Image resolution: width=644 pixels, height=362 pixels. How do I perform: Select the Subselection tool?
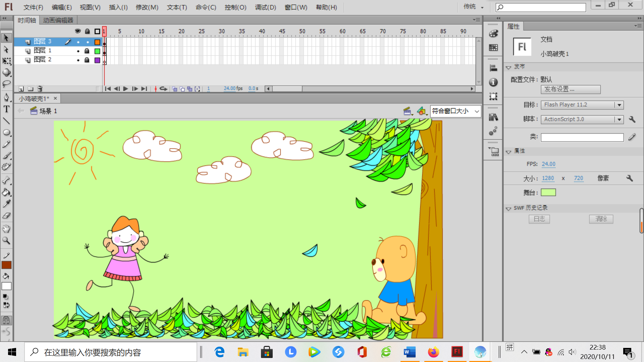[x=6, y=50]
